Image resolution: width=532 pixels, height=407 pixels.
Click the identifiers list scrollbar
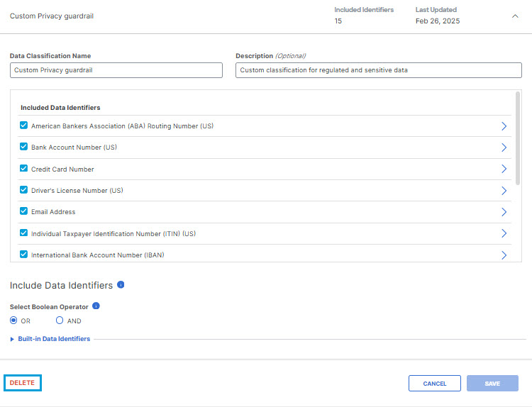click(517, 138)
